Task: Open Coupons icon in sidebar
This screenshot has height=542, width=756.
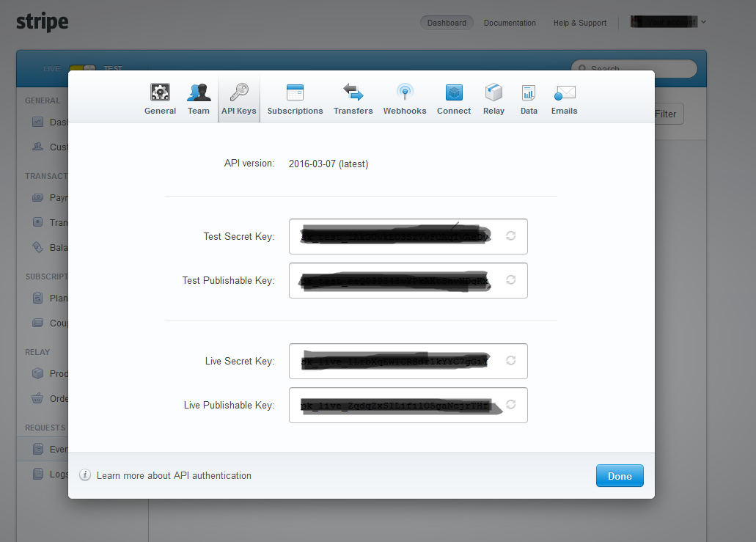Action: (37, 323)
